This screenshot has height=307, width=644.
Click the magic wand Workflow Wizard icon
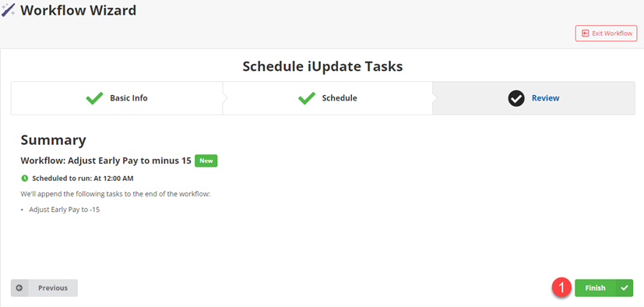pyautogui.click(x=9, y=9)
